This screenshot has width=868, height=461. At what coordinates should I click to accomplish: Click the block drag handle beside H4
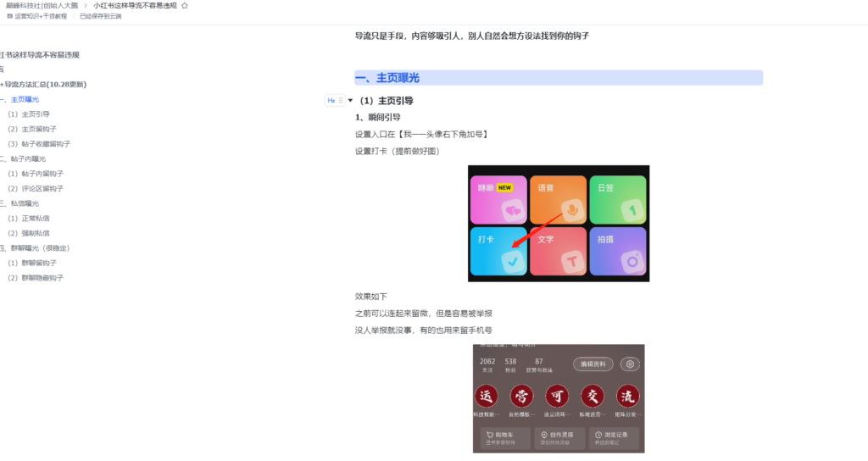(341, 101)
